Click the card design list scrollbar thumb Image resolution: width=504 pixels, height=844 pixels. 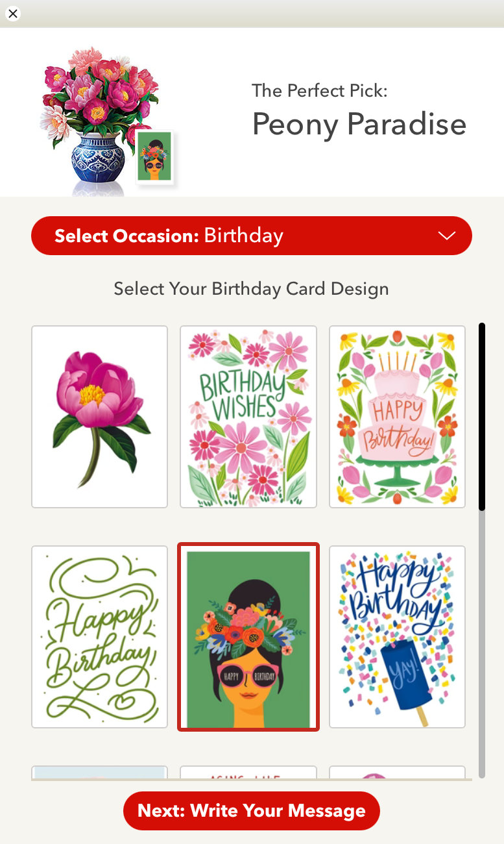coord(482,417)
